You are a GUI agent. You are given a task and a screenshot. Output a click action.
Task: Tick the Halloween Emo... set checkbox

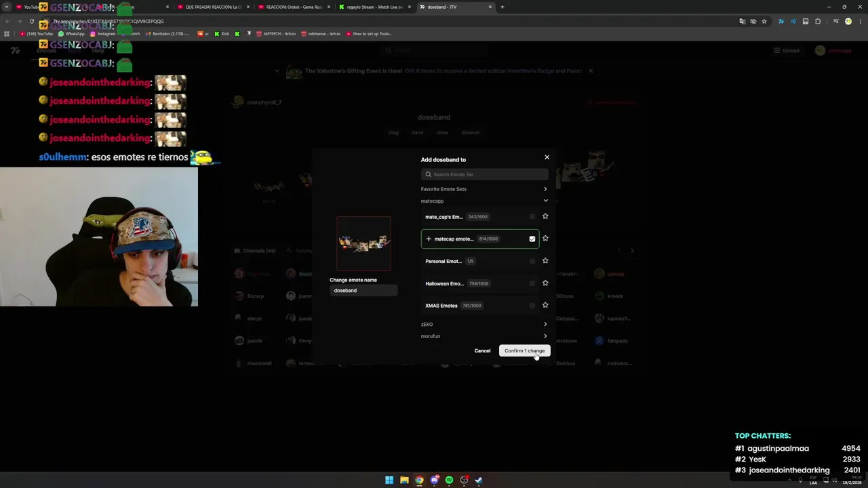tap(532, 283)
